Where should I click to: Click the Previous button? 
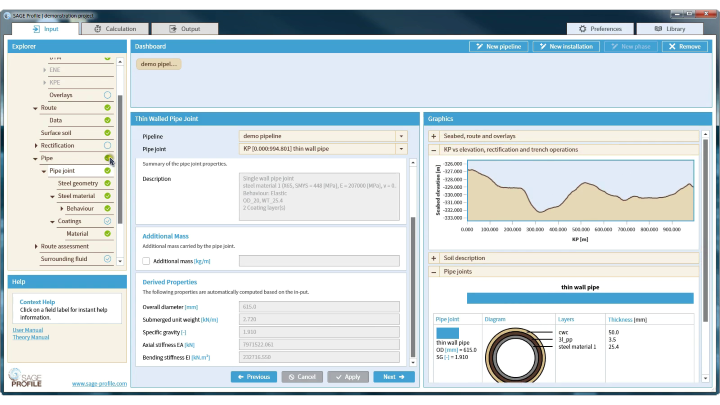pyautogui.click(x=254, y=377)
